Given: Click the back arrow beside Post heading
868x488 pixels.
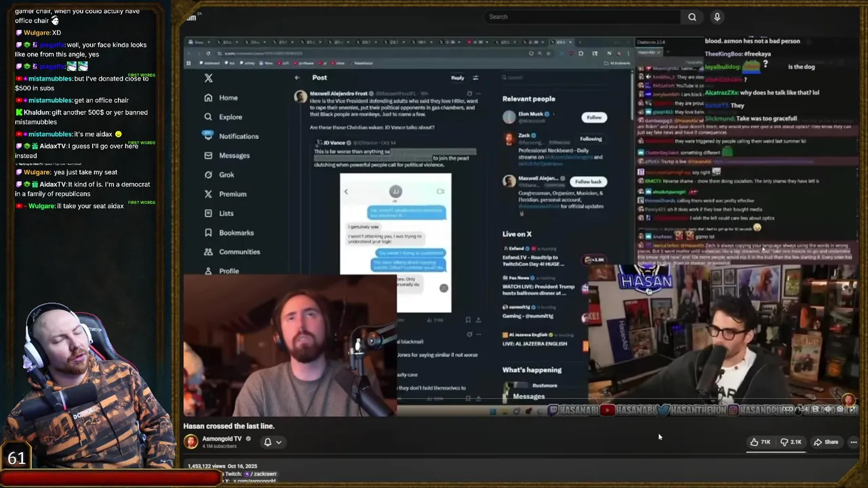Looking at the screenshot, I should pyautogui.click(x=297, y=78).
